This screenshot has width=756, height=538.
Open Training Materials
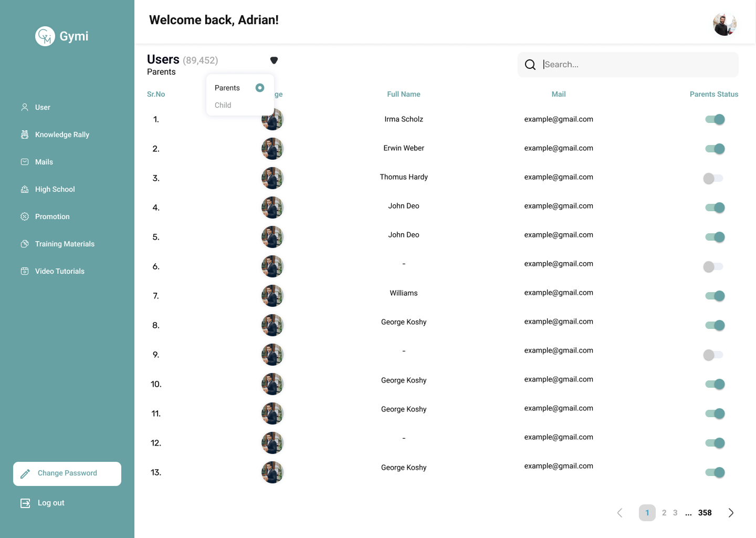point(65,244)
